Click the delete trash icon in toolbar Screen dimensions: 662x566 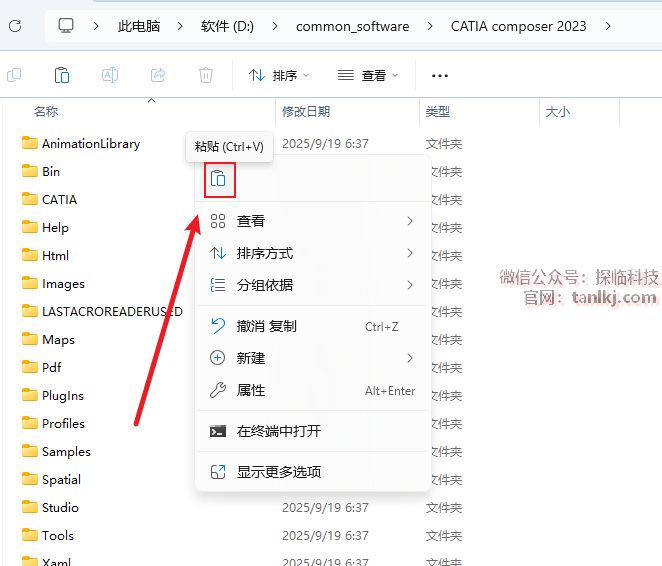pyautogui.click(x=206, y=75)
